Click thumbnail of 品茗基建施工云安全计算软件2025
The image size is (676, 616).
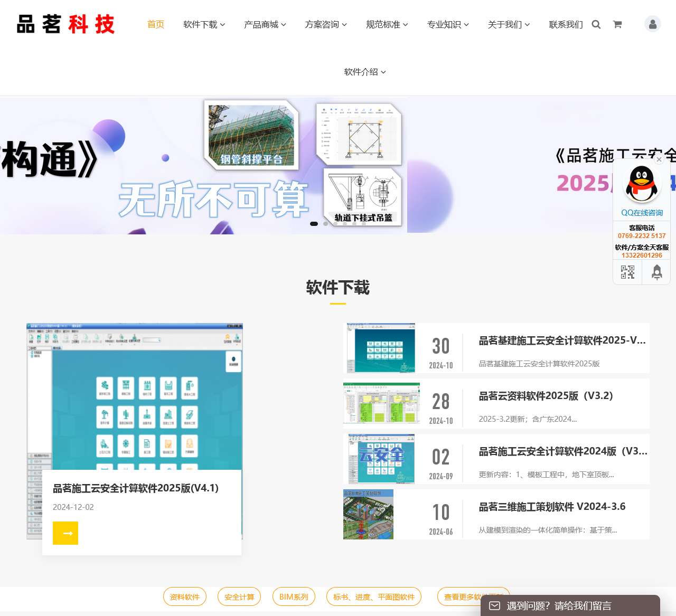[381, 348]
